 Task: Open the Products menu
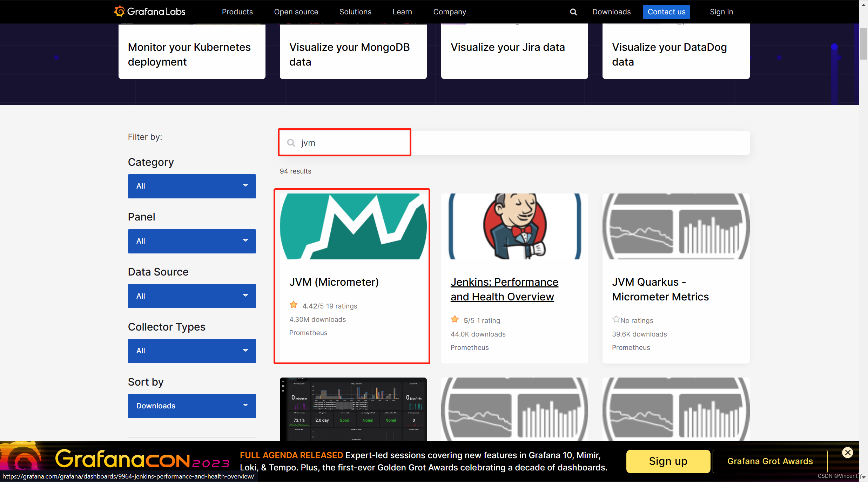[237, 12]
